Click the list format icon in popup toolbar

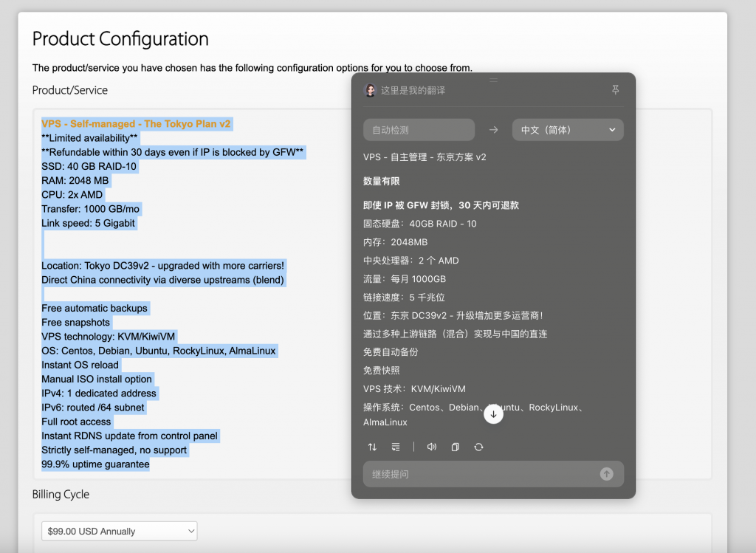396,447
